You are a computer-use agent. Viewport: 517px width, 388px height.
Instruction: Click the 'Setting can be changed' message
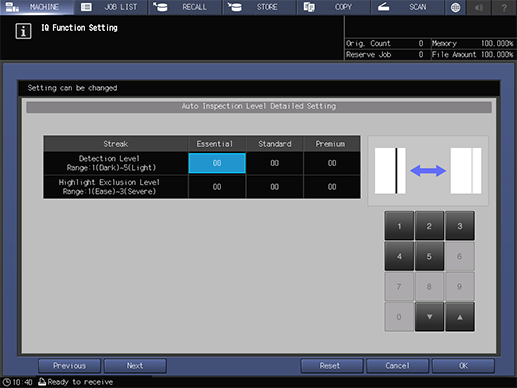(72, 88)
